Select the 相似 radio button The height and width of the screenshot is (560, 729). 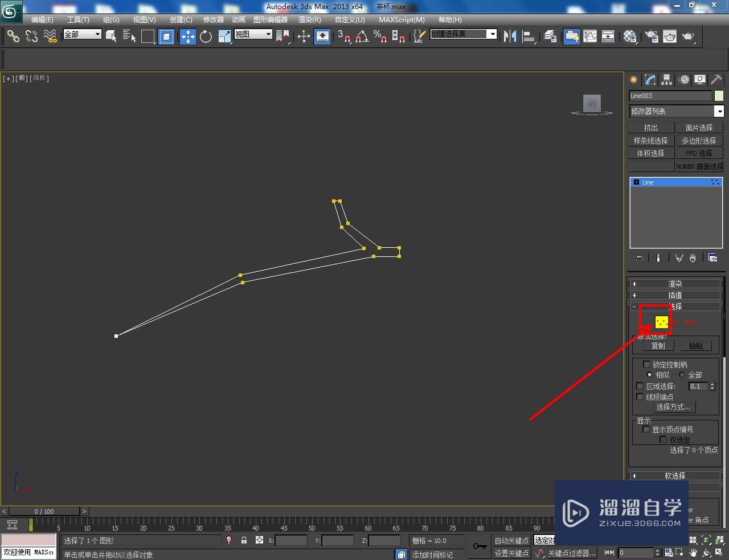pyautogui.click(x=649, y=375)
